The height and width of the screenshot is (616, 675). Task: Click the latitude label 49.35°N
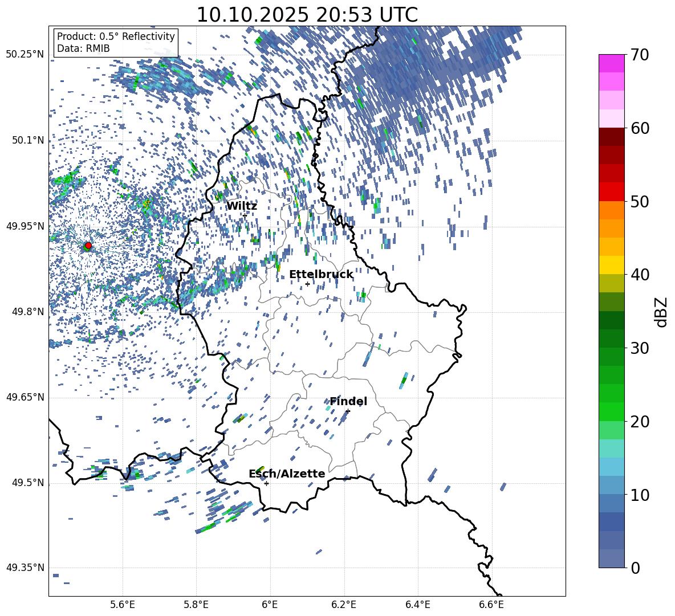[x=25, y=568]
